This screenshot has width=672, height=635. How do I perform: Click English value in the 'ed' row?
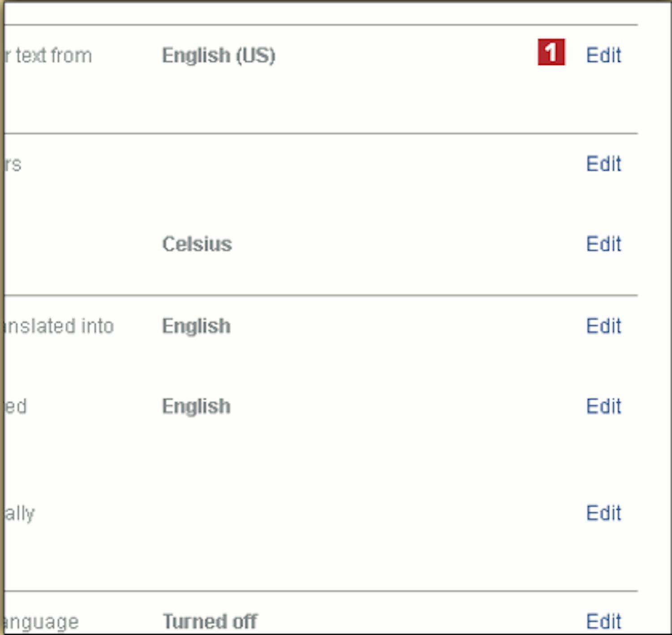[196, 406]
